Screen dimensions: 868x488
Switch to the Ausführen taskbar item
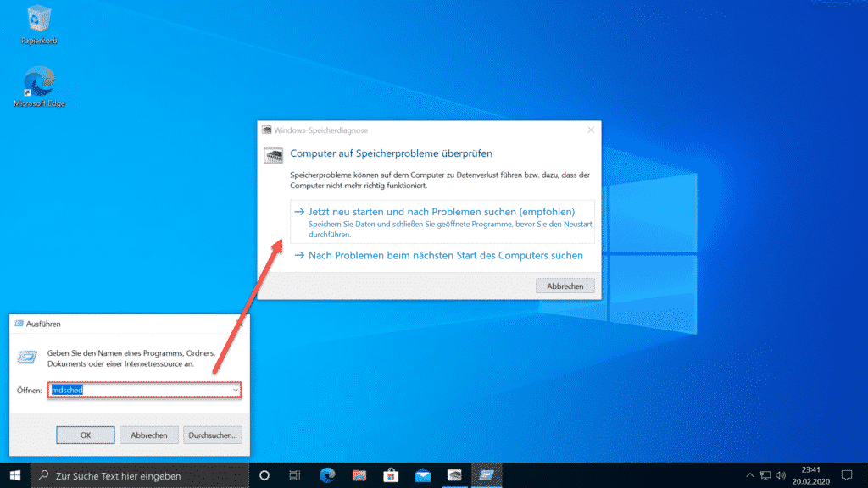487,475
